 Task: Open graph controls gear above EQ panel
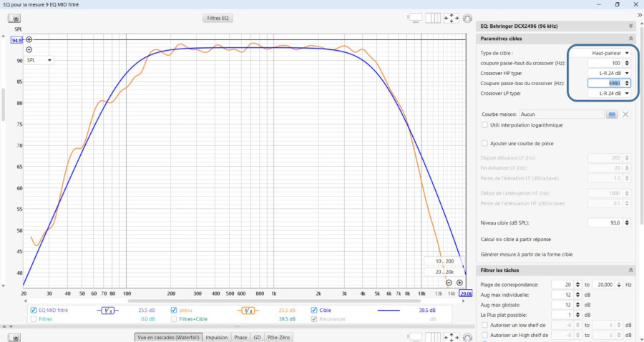tap(467, 19)
